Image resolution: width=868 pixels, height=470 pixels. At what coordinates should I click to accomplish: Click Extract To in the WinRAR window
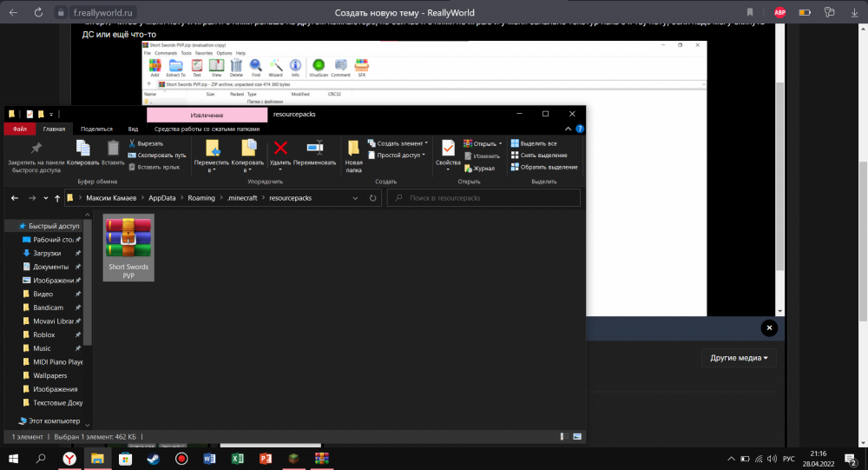(176, 68)
